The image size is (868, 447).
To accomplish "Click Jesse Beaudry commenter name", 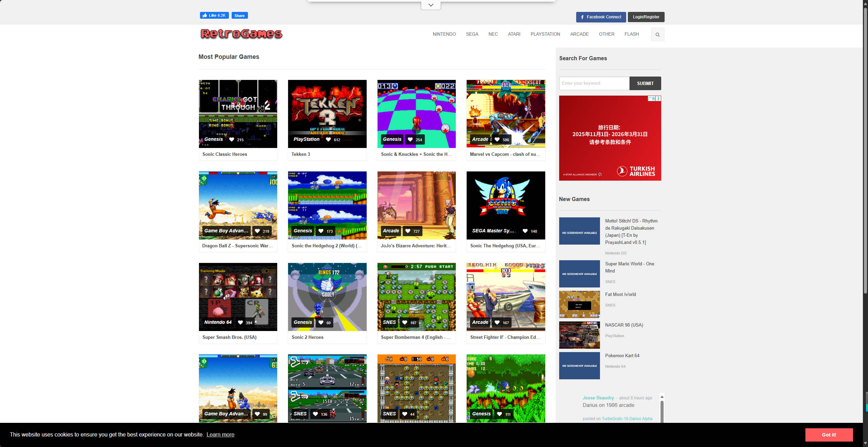I will [x=598, y=398].
